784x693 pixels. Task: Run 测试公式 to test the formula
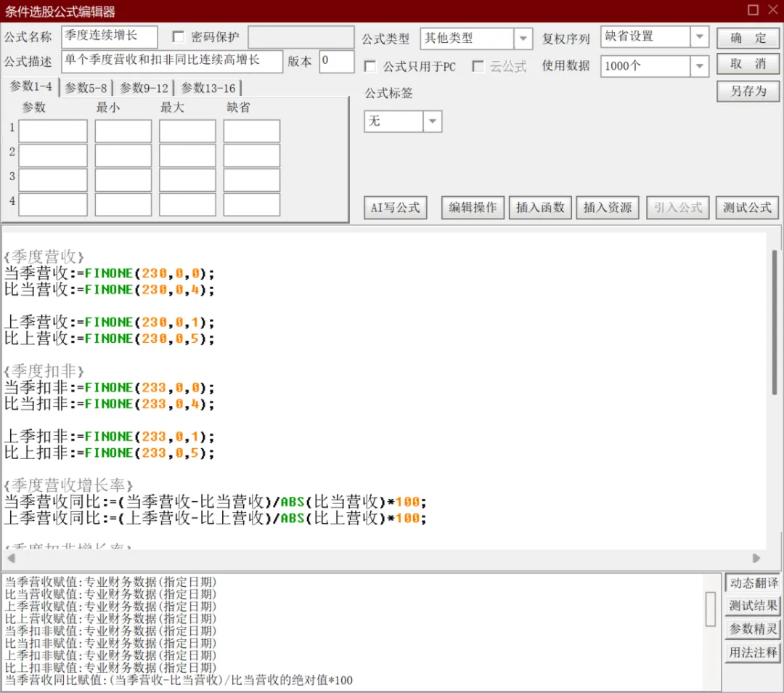coord(747,208)
